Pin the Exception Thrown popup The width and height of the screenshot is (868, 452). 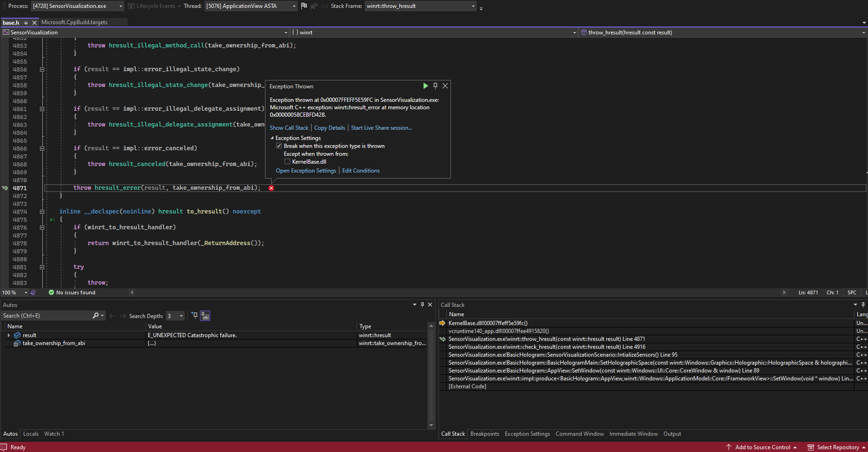[x=435, y=86]
